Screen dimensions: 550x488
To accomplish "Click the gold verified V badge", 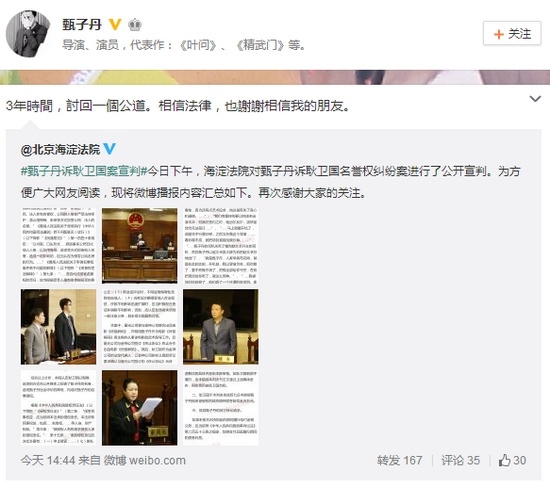I will (x=115, y=25).
